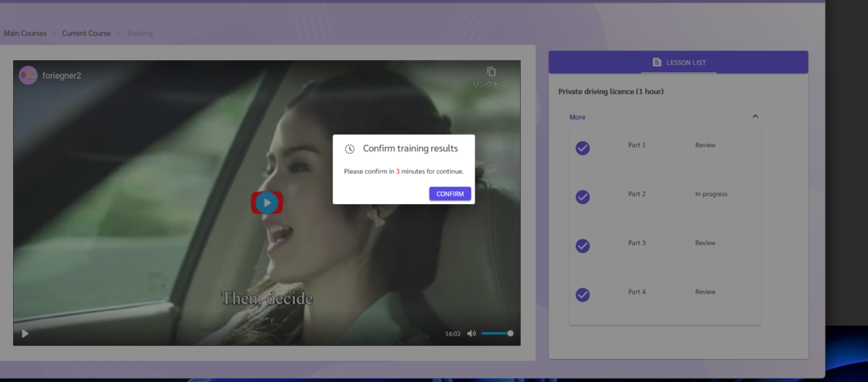868x382 pixels.
Task: Click play icon in video control bar
Action: [25, 334]
